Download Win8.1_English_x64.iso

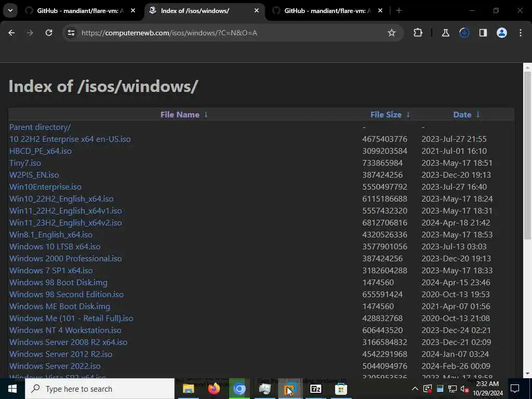51,234
